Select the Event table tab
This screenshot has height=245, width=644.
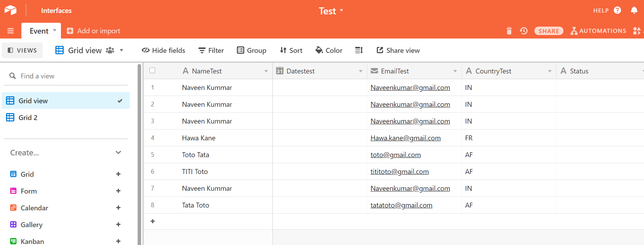tap(41, 31)
